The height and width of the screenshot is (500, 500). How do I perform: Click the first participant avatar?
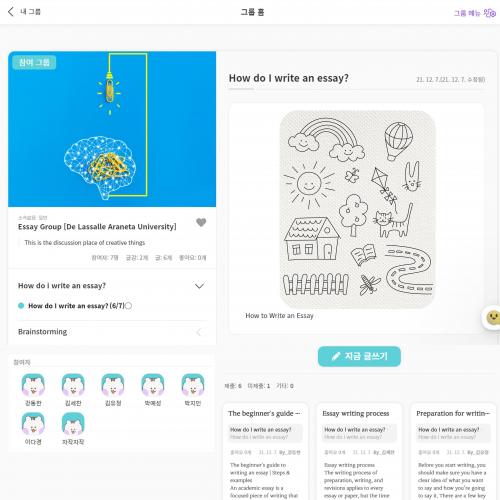tap(33, 385)
